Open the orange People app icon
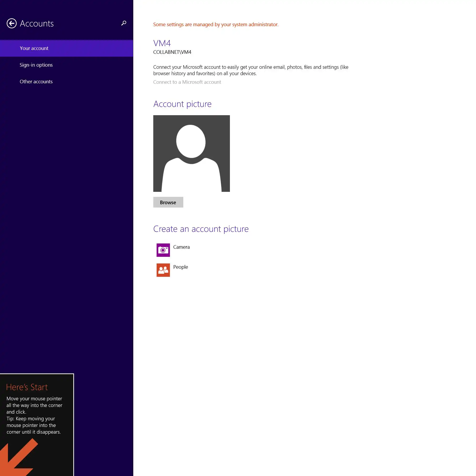This screenshot has width=476, height=476. [x=163, y=270]
